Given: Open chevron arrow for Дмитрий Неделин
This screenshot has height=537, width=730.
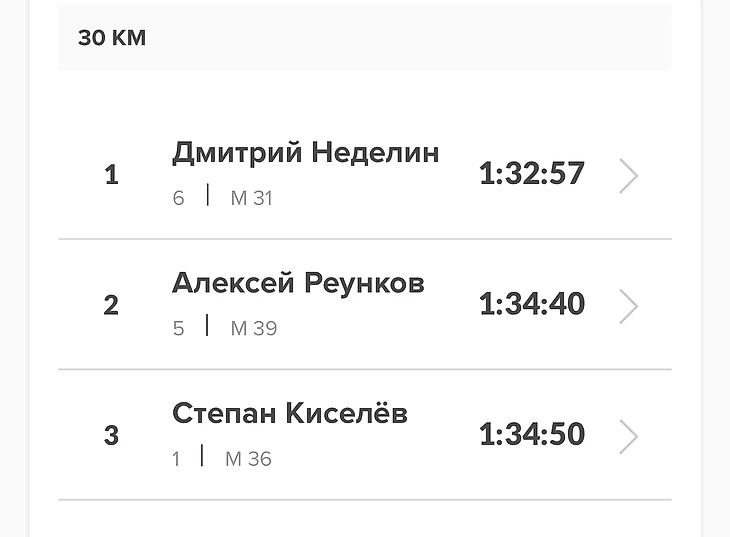Looking at the screenshot, I should point(628,176).
